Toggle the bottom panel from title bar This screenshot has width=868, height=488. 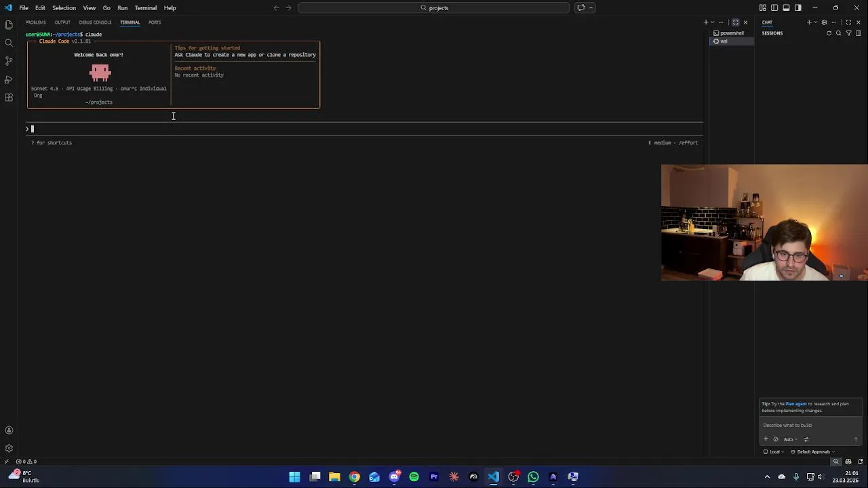coord(786,8)
